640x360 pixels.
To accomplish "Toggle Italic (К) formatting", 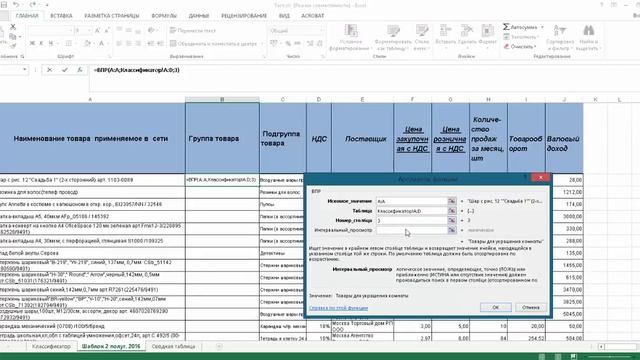I will [x=41, y=43].
